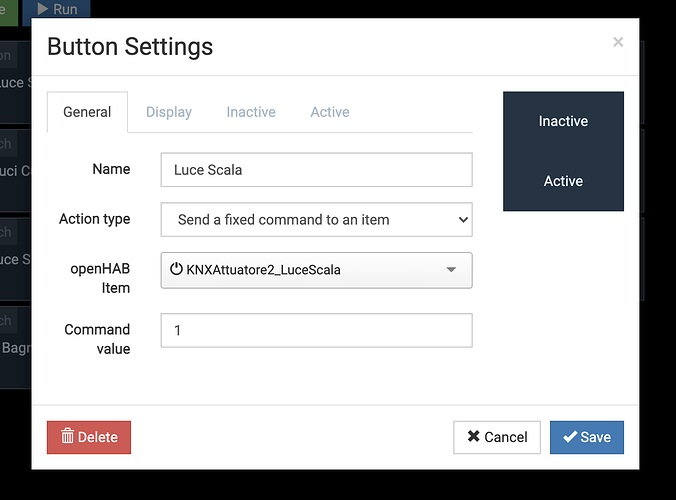The width and height of the screenshot is (676, 500).
Task: Click the power icon beside KNXAttuatore2_LuceScala
Action: pos(176,269)
